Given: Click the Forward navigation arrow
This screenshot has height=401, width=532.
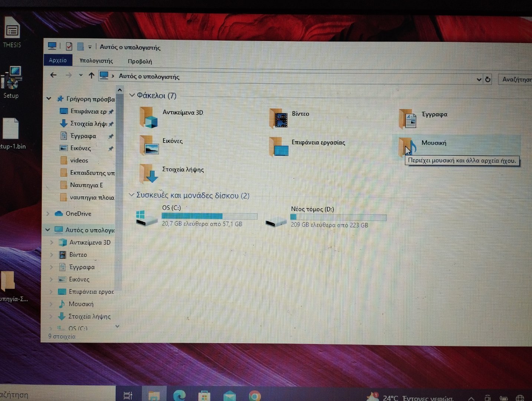Looking at the screenshot, I should tap(69, 75).
